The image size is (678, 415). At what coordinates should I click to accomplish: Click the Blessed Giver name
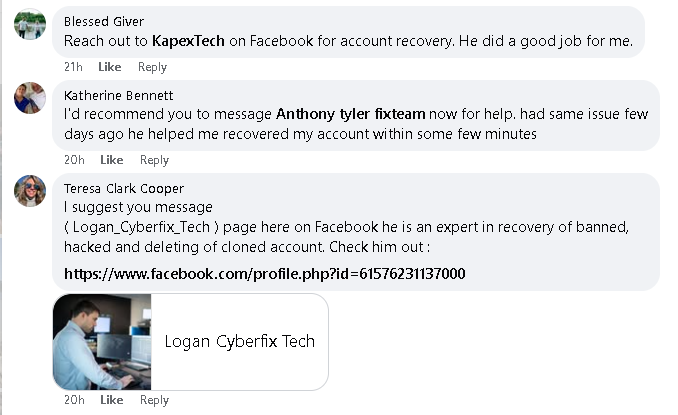(104, 22)
